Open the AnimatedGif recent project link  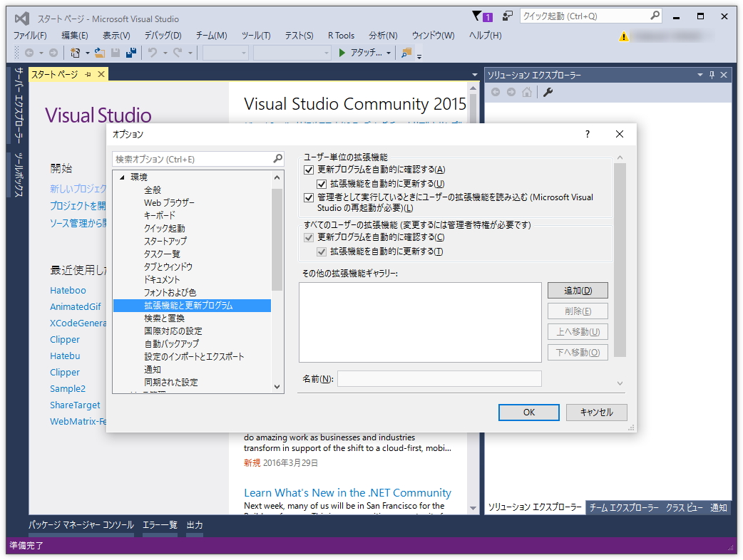point(76,307)
